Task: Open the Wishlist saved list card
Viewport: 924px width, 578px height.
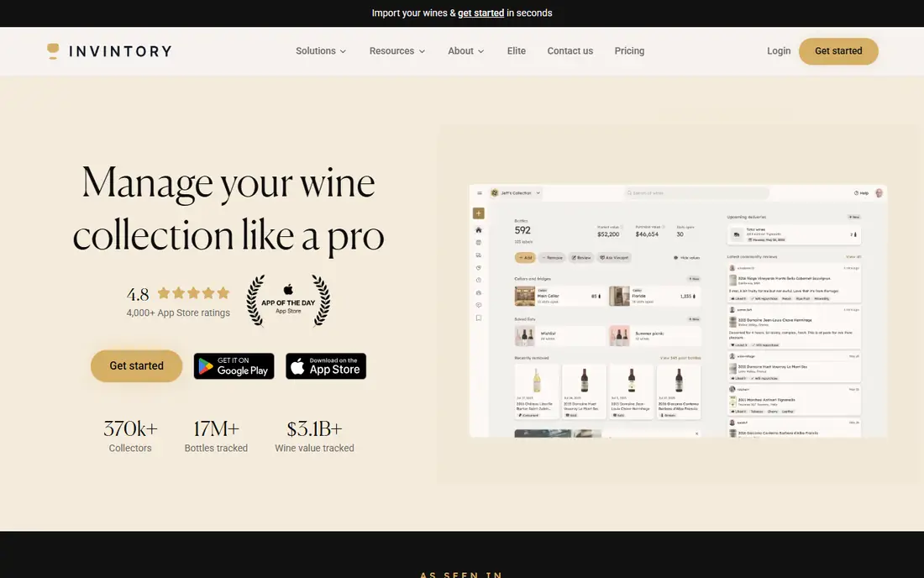Action: click(x=559, y=336)
